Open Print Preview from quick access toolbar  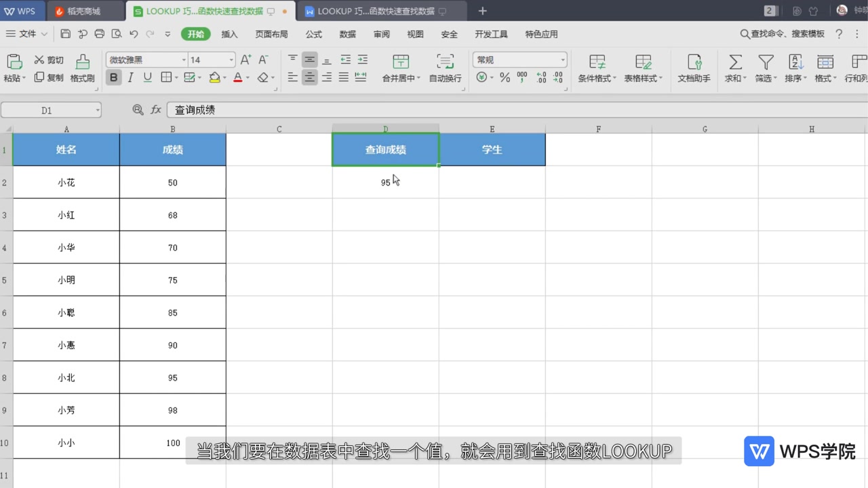pos(117,34)
